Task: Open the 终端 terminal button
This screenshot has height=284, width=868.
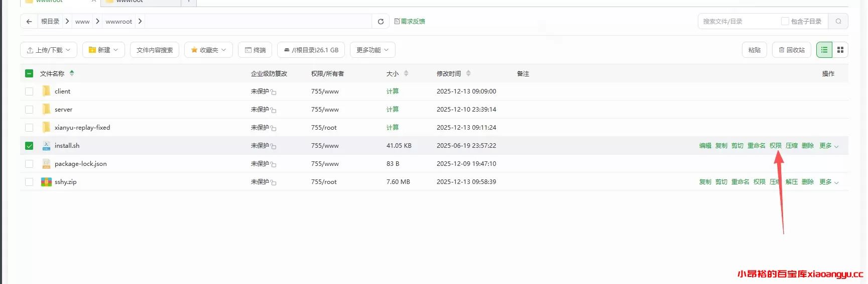Action: click(x=255, y=50)
